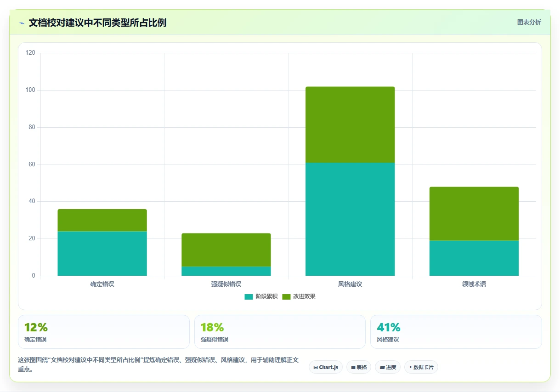Click the 风格建议 x-axis label

pos(350,284)
